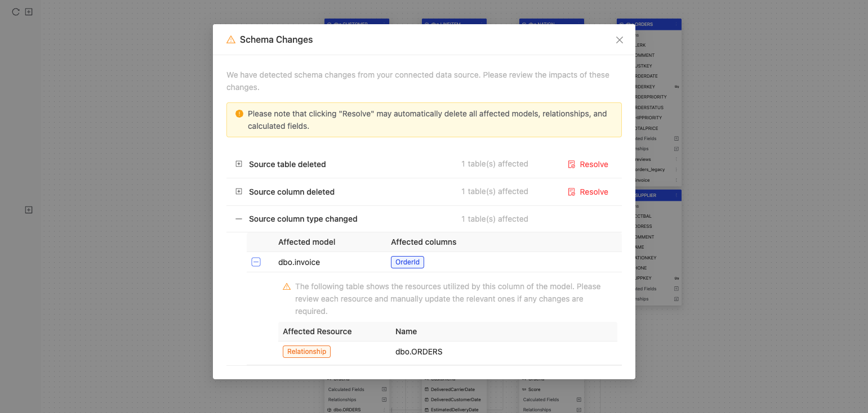Add calculated field on SUPPLIER card
This screenshot has height=413, width=868.
(x=676, y=289)
